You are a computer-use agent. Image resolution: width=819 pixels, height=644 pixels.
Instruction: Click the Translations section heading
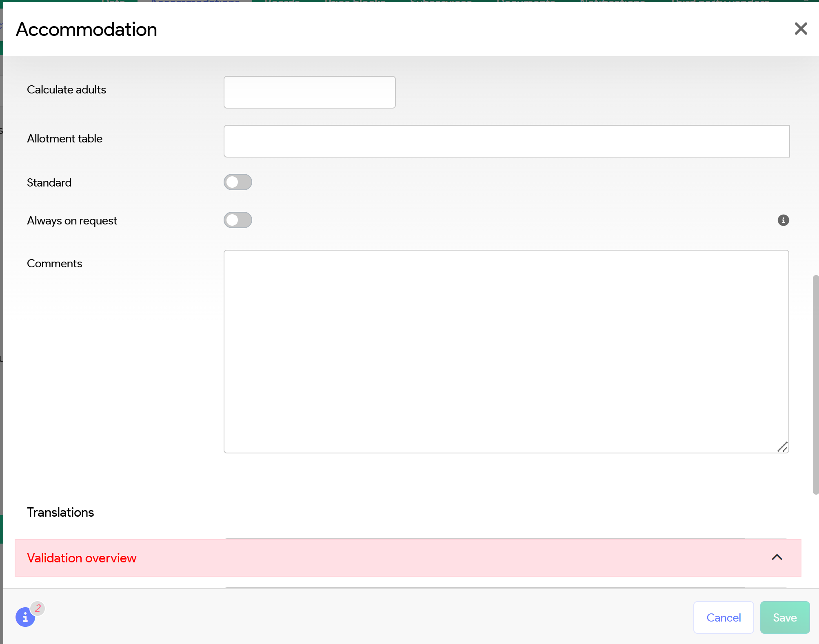point(60,512)
